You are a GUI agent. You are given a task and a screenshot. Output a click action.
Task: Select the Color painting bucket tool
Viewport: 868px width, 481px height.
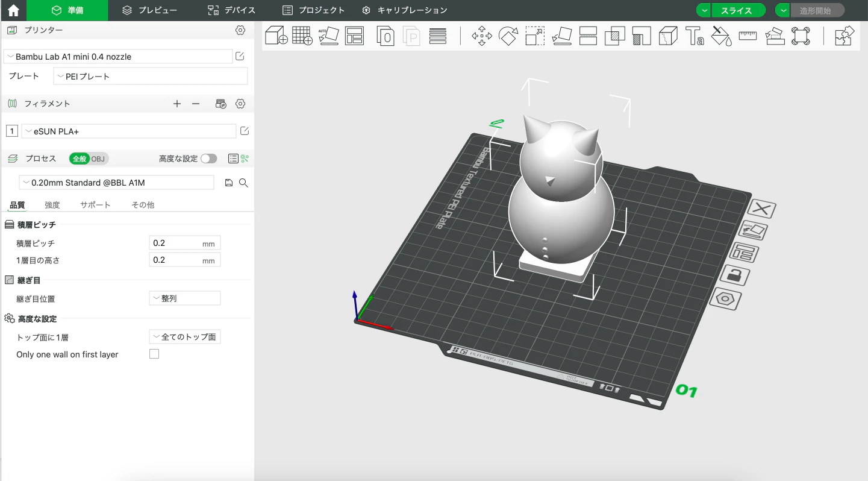721,36
